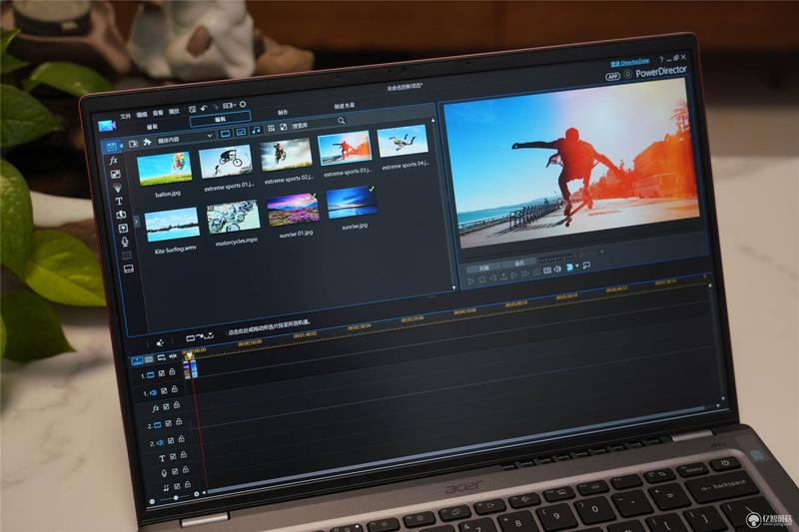Image resolution: width=799 pixels, height=532 pixels.
Task: Click the Redo arrow icon
Action: [x=215, y=107]
